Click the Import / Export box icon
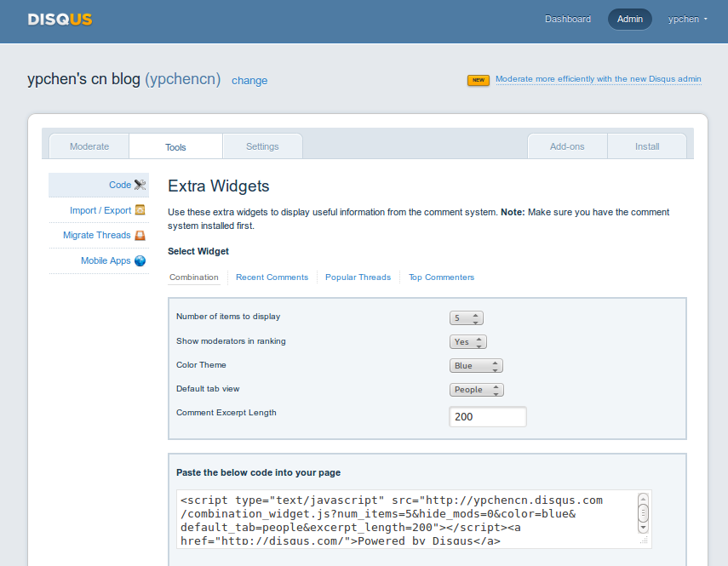 [140, 210]
